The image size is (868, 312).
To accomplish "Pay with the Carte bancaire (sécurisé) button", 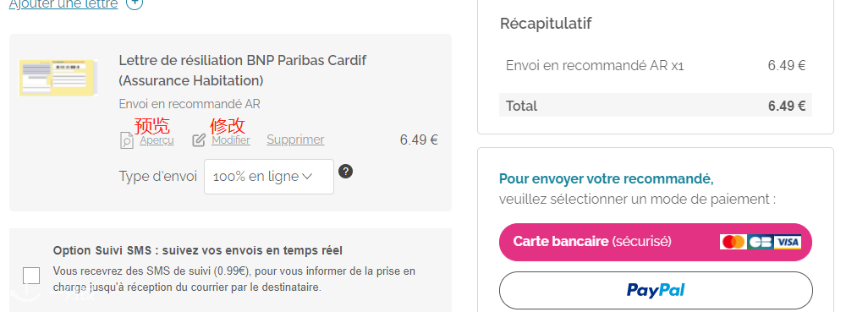I will (x=656, y=242).
